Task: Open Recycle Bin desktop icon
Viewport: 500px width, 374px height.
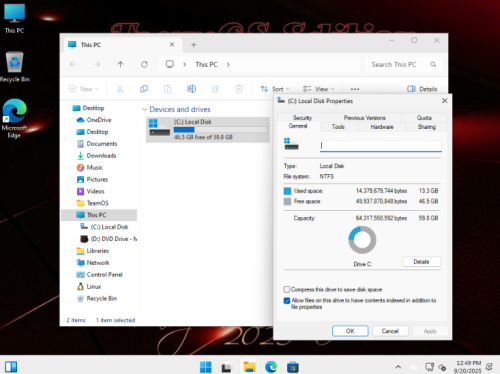Action: [x=14, y=67]
